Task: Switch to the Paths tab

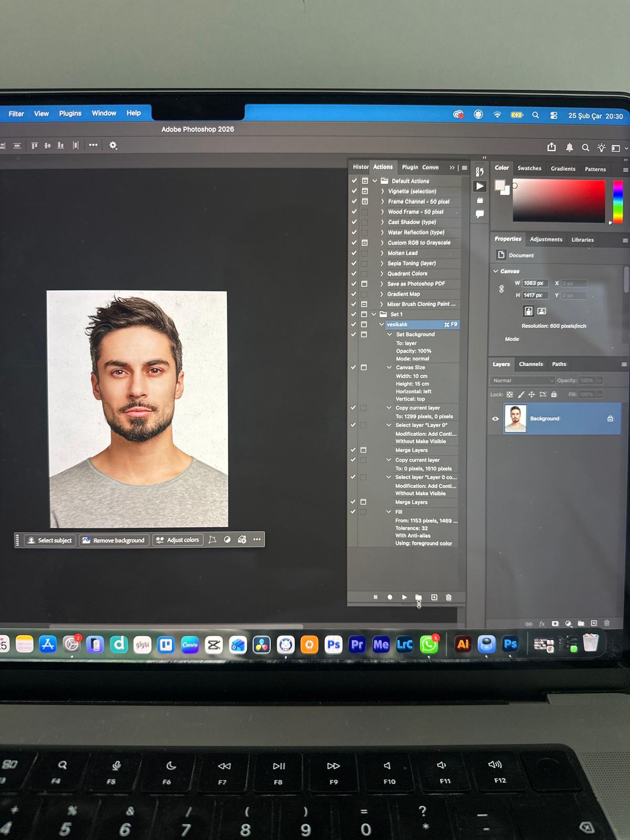Action: coord(559,364)
